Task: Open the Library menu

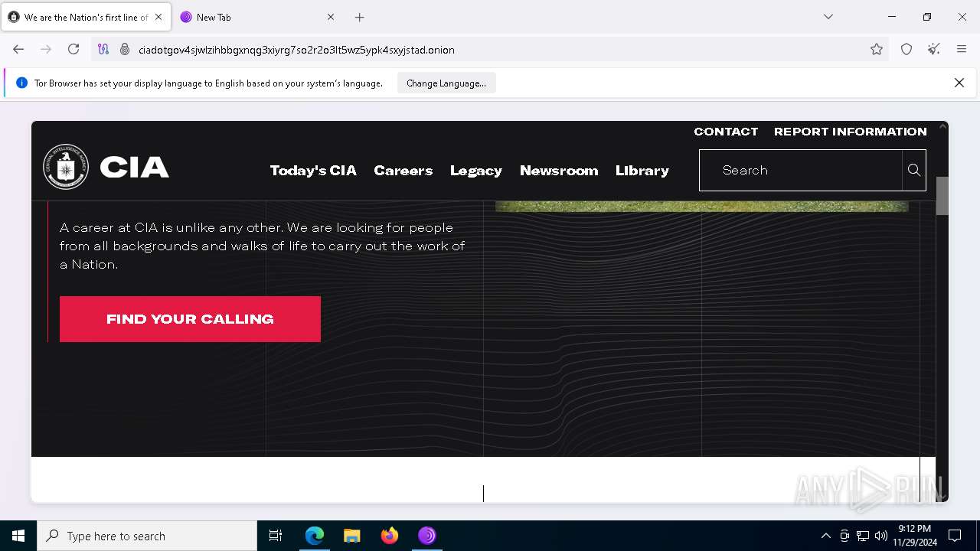Action: [x=642, y=171]
